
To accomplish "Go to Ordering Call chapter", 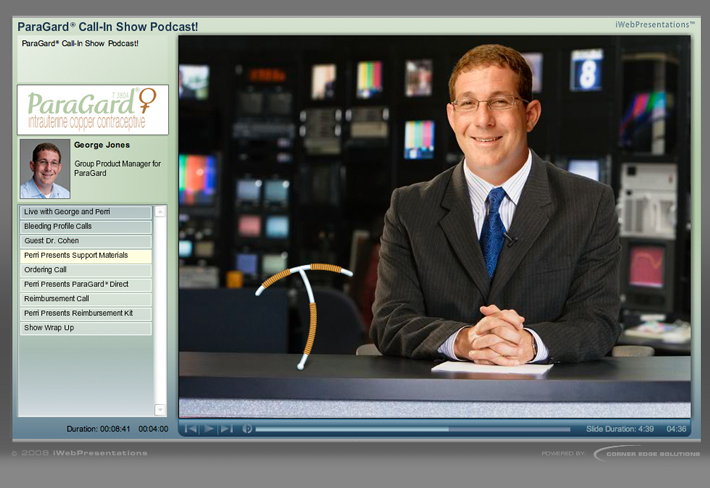I will click(x=86, y=270).
